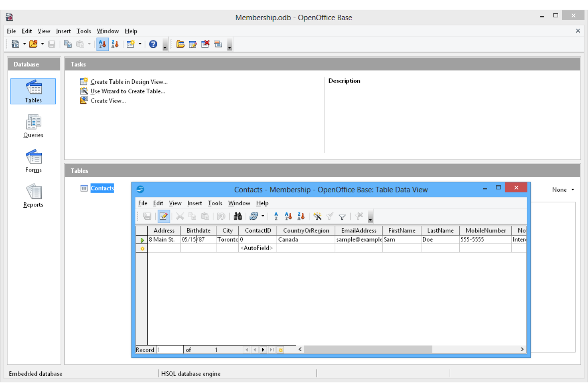Click the Refresh data icon
588x392 pixels.
255,216
